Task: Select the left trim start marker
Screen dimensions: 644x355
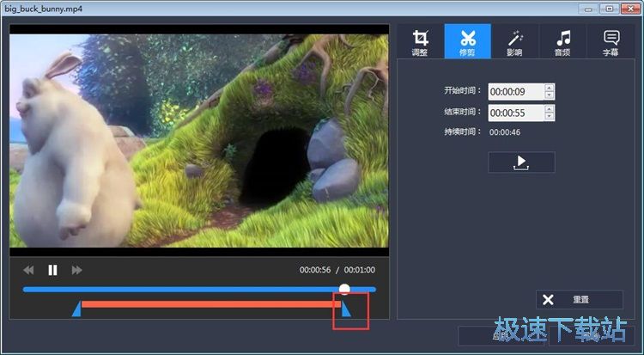Action: pos(76,309)
